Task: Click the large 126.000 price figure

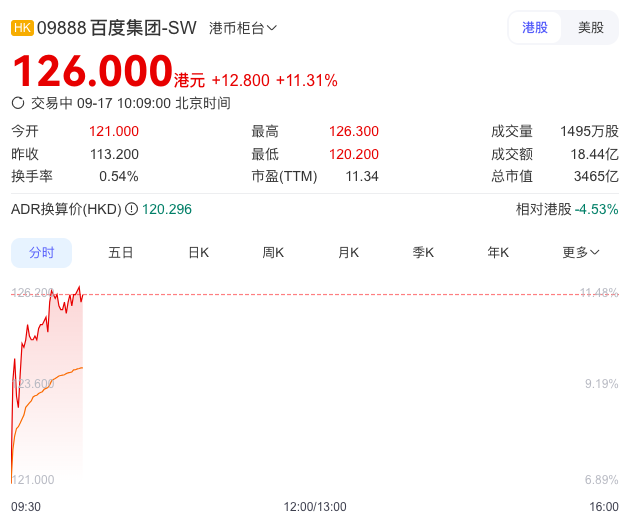Action: pos(92,72)
